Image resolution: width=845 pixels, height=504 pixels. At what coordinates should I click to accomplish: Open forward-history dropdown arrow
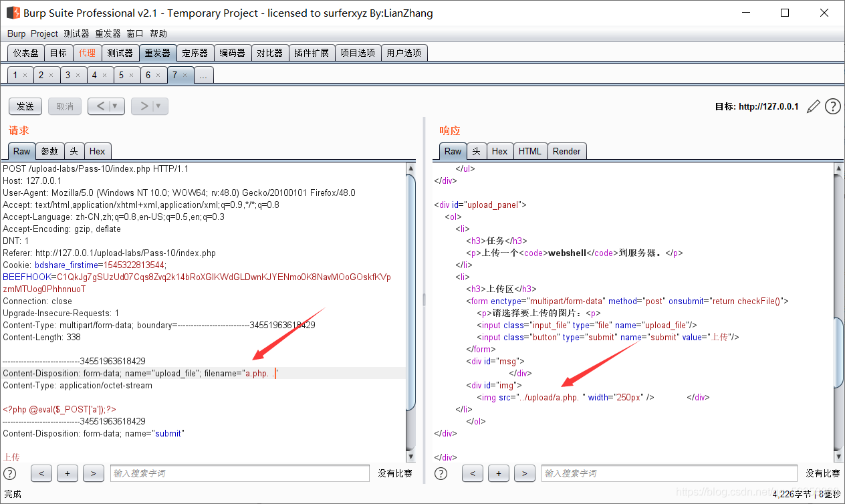tap(159, 106)
